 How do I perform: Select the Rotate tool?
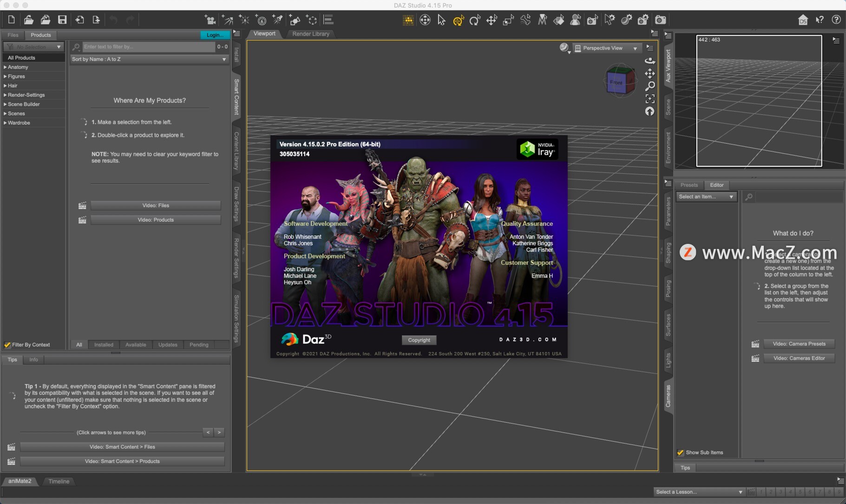tap(475, 20)
